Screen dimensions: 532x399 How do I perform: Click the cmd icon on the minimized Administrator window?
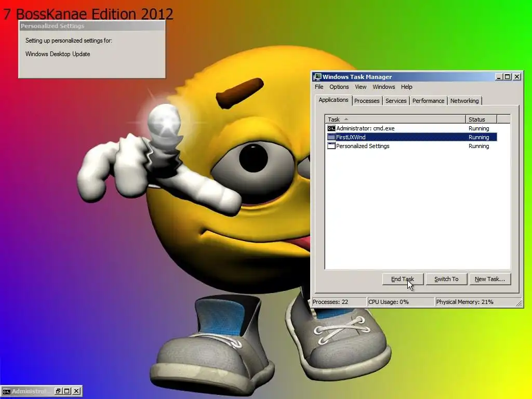6,391
